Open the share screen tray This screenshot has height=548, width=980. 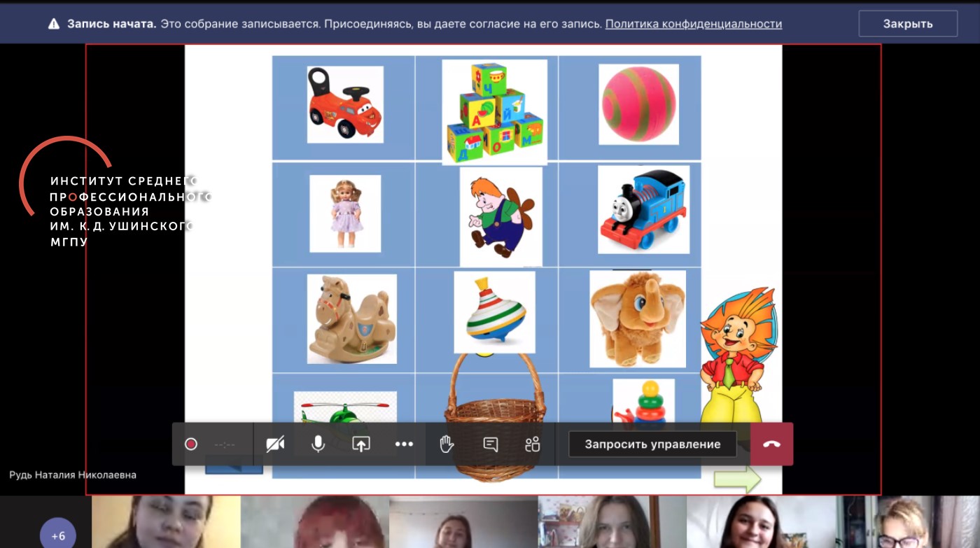tap(360, 444)
